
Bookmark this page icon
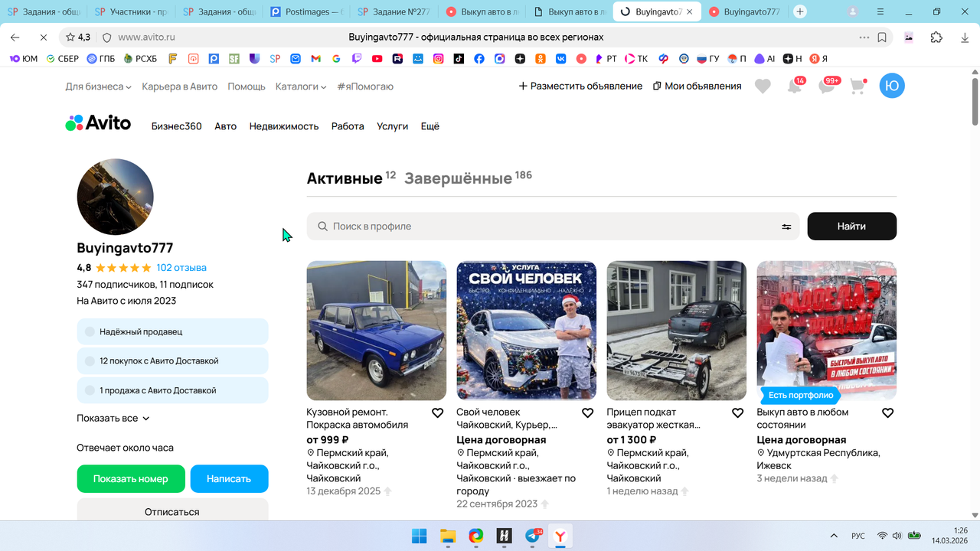[x=882, y=37]
